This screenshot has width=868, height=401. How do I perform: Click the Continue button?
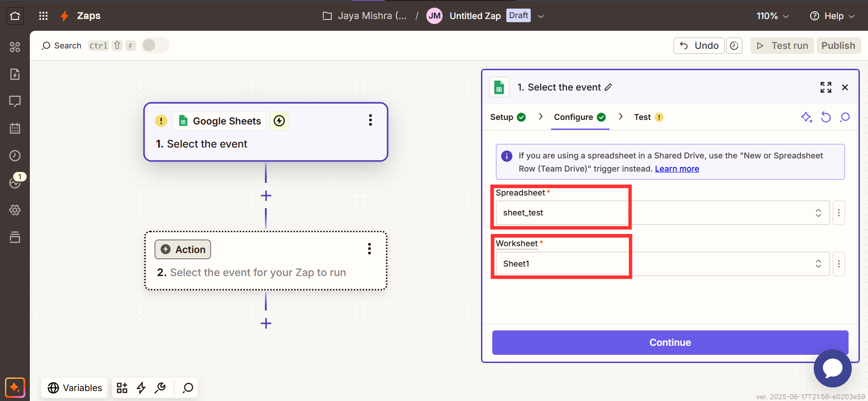[670, 343]
